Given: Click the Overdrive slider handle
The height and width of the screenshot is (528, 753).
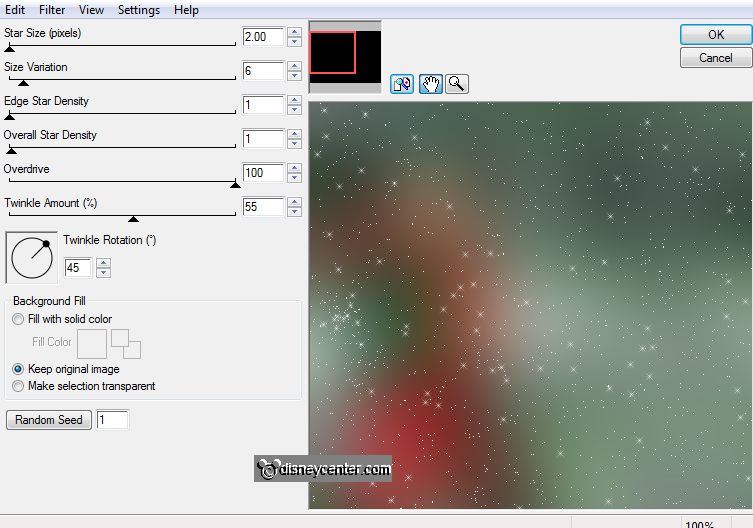Looking at the screenshot, I should 235,185.
